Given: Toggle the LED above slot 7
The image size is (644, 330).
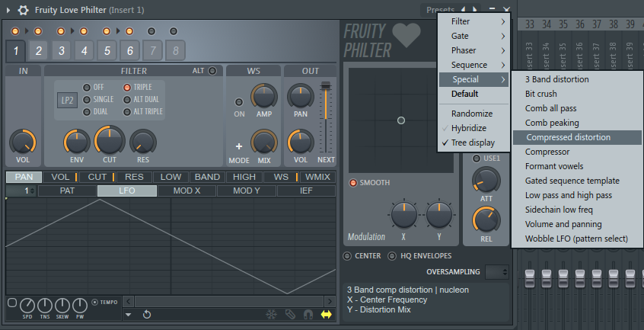Looking at the screenshot, I should click(151, 31).
